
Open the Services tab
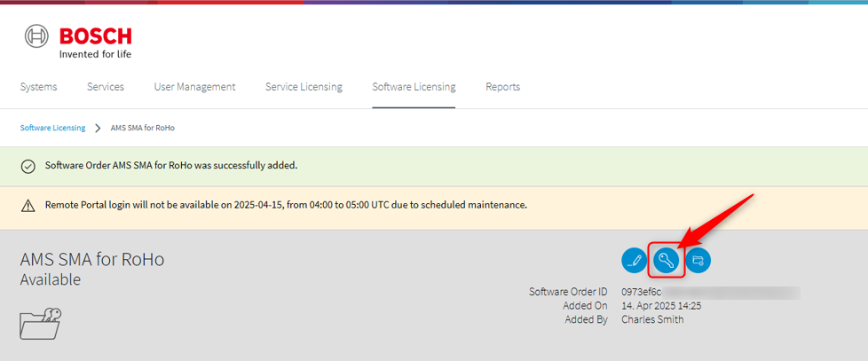106,87
